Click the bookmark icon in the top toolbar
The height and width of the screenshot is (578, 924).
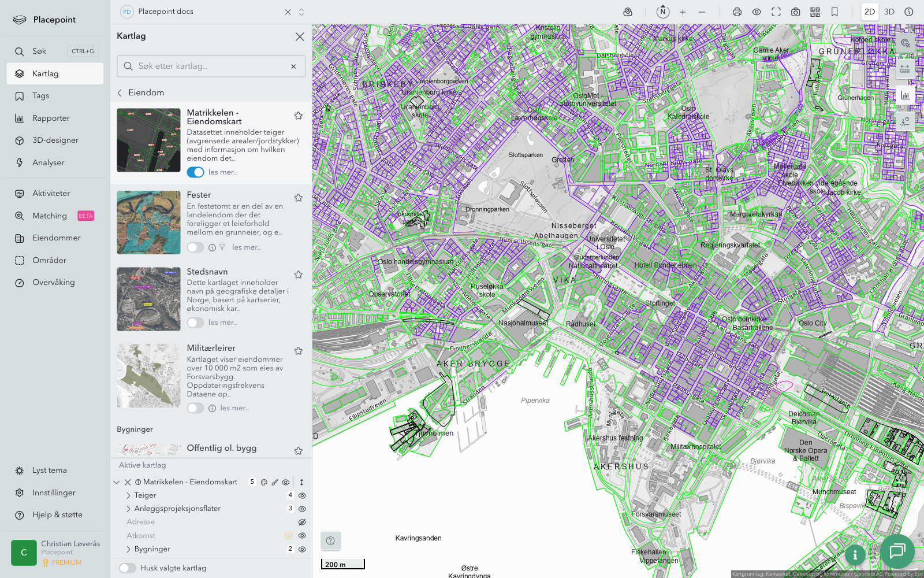[x=834, y=12]
